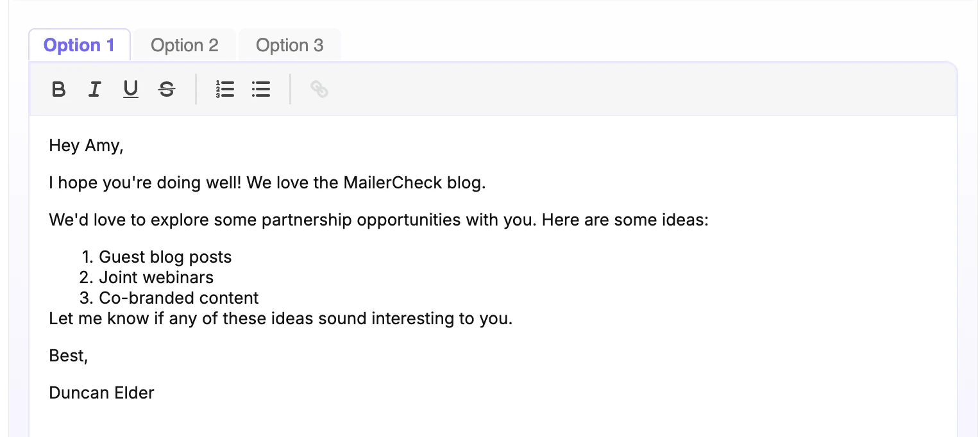Click the word "MailerCheck" in the email
Screen dimensions: 980x437
393,183
